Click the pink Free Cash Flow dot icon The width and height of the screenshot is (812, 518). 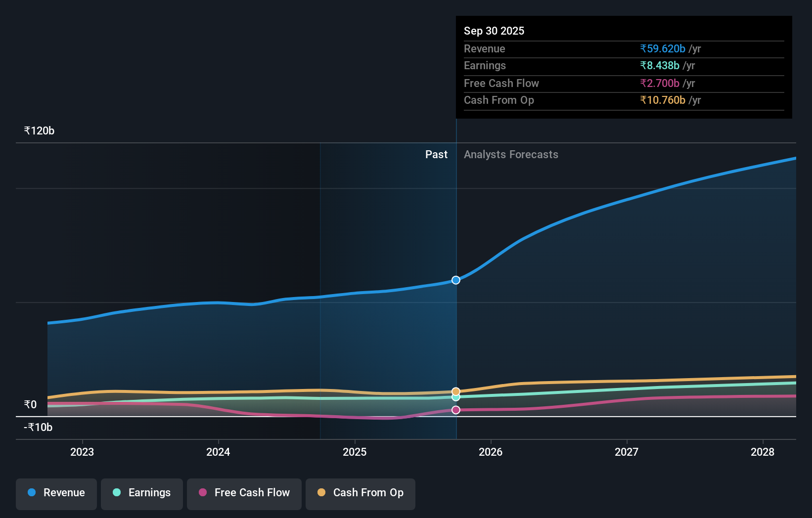pyautogui.click(x=203, y=493)
